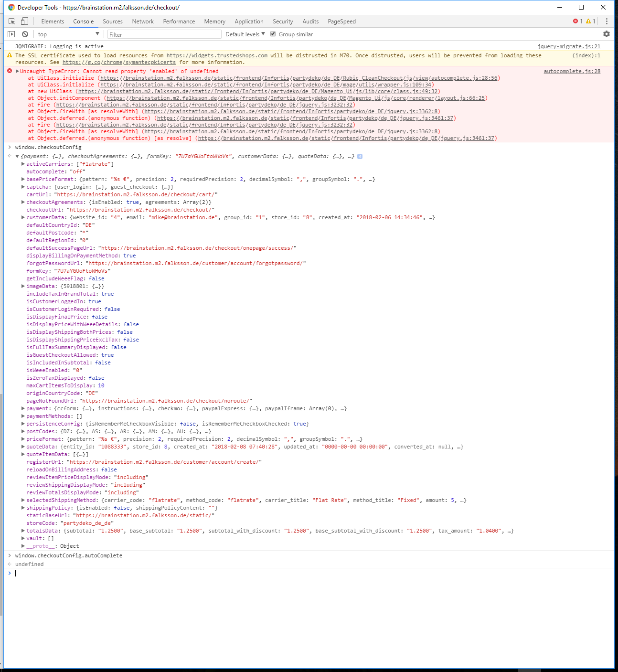Select the inspect element cursor icon
Image resolution: width=618 pixels, height=672 pixels.
click(11, 21)
